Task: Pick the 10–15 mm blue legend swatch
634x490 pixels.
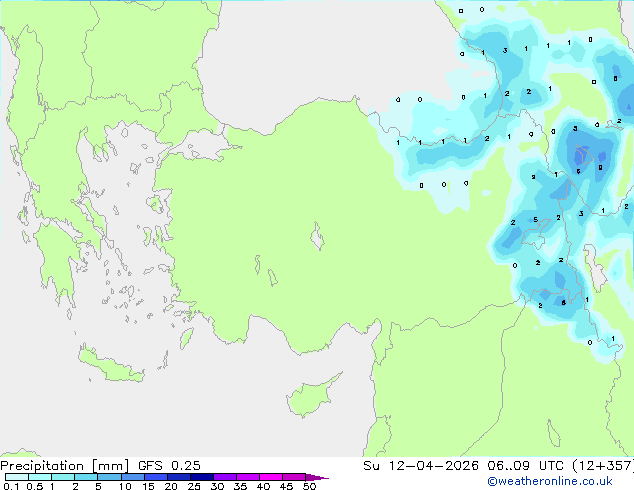Action: [132, 477]
